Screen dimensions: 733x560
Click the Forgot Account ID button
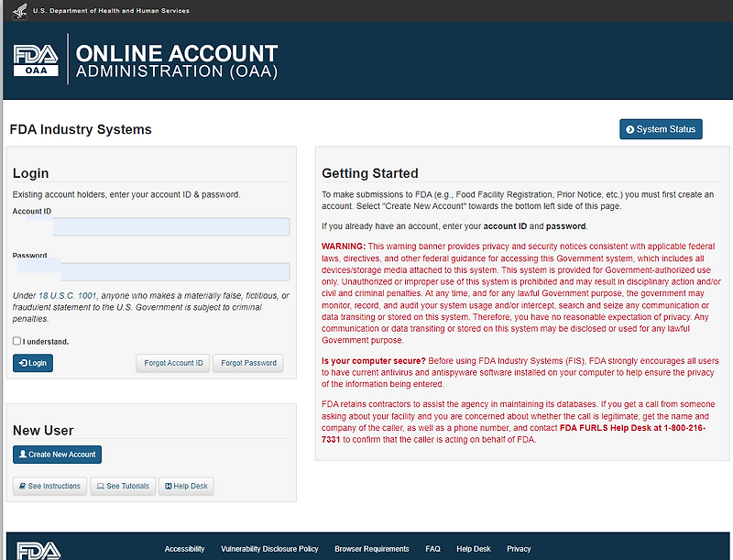click(x=173, y=363)
